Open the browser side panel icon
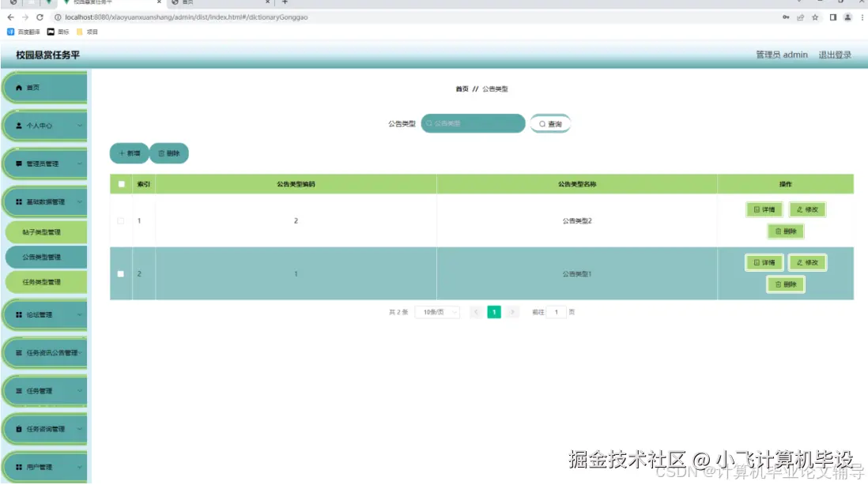 832,17
